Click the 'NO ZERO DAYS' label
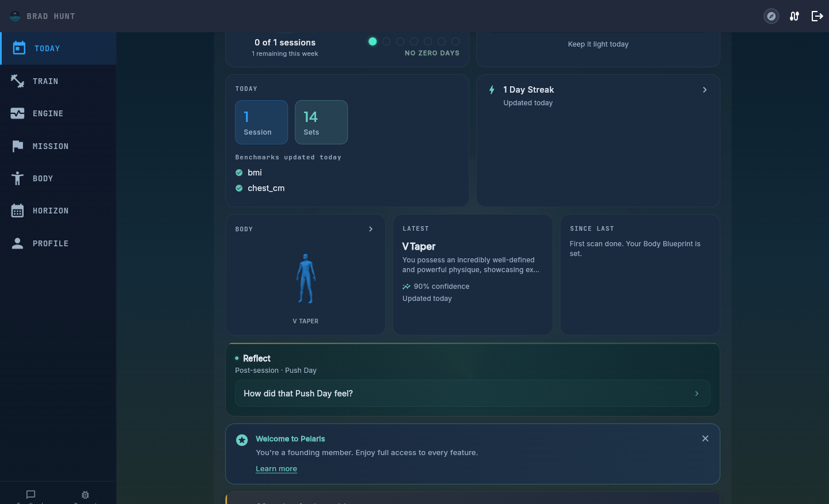 432,53
